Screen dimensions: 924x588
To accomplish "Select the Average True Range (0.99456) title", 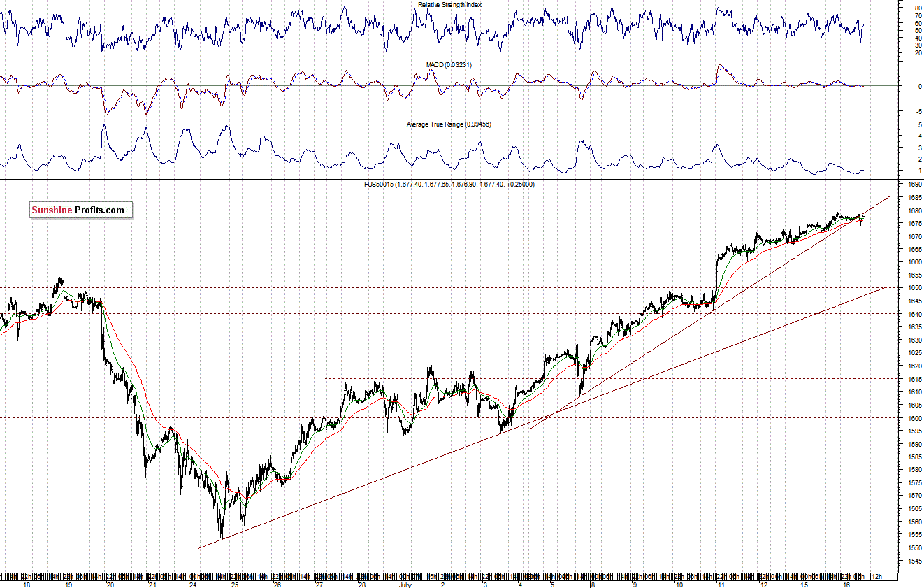I will coord(448,124).
